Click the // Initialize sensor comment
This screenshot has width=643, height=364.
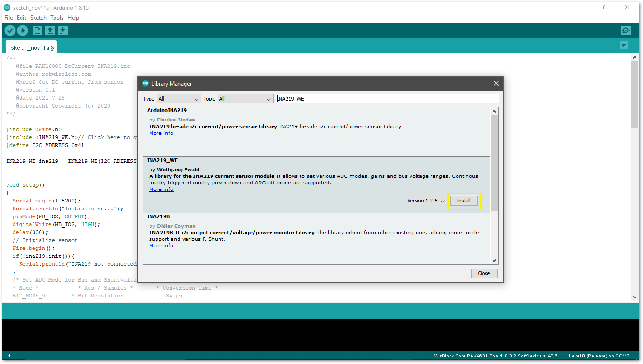[x=45, y=240]
